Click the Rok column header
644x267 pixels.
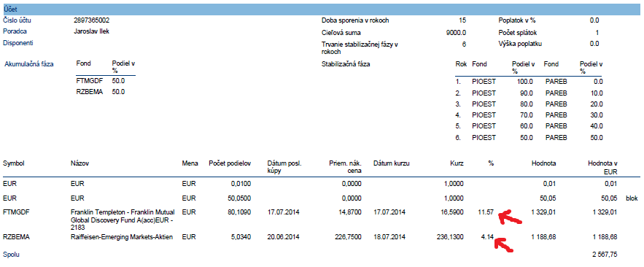pos(461,64)
